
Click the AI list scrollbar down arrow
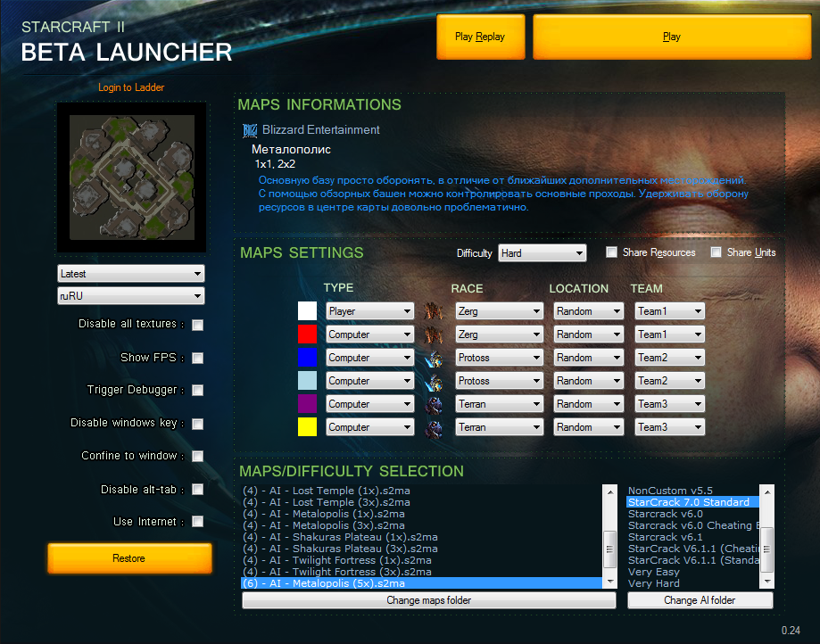[767, 582]
